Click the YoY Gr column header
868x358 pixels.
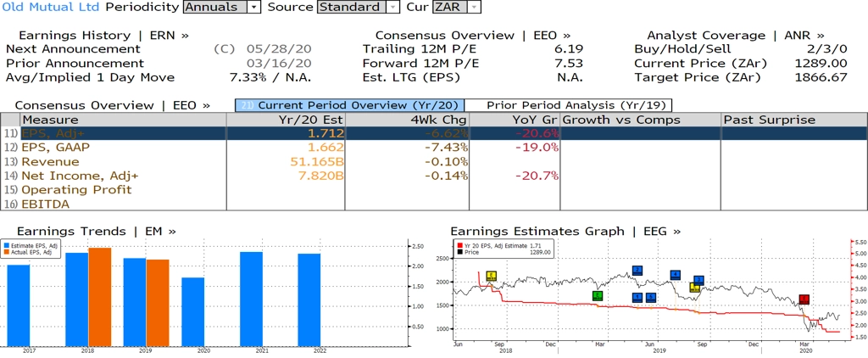[515, 120]
